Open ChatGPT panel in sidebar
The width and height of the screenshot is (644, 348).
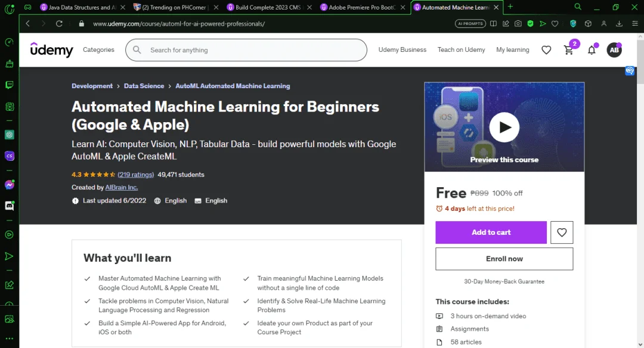click(x=9, y=135)
